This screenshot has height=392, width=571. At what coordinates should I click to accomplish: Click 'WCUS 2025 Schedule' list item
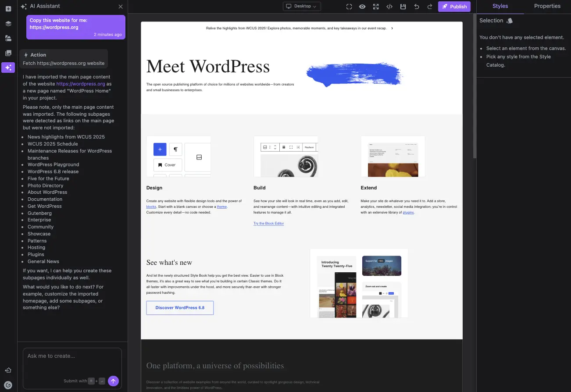[53, 144]
